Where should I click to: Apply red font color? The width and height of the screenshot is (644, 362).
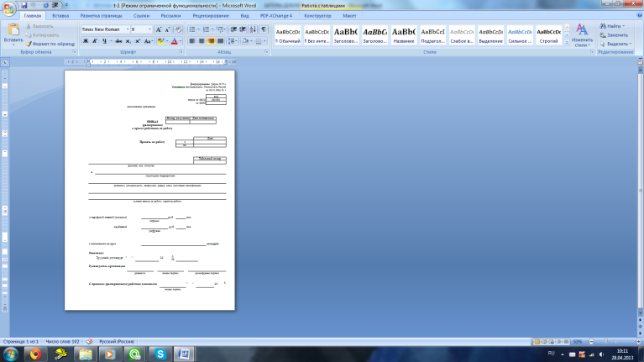tap(174, 41)
